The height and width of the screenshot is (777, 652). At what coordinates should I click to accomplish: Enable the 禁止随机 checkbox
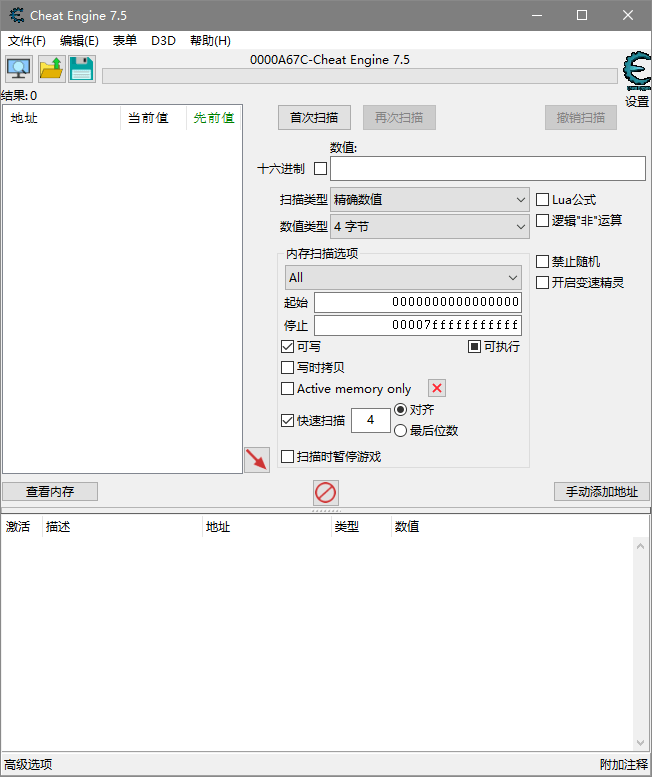click(x=543, y=262)
